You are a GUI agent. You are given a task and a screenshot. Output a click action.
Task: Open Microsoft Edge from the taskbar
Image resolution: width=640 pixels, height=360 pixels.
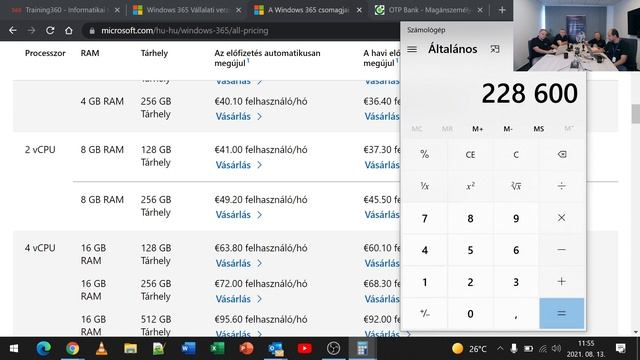pyautogui.click(x=43, y=349)
